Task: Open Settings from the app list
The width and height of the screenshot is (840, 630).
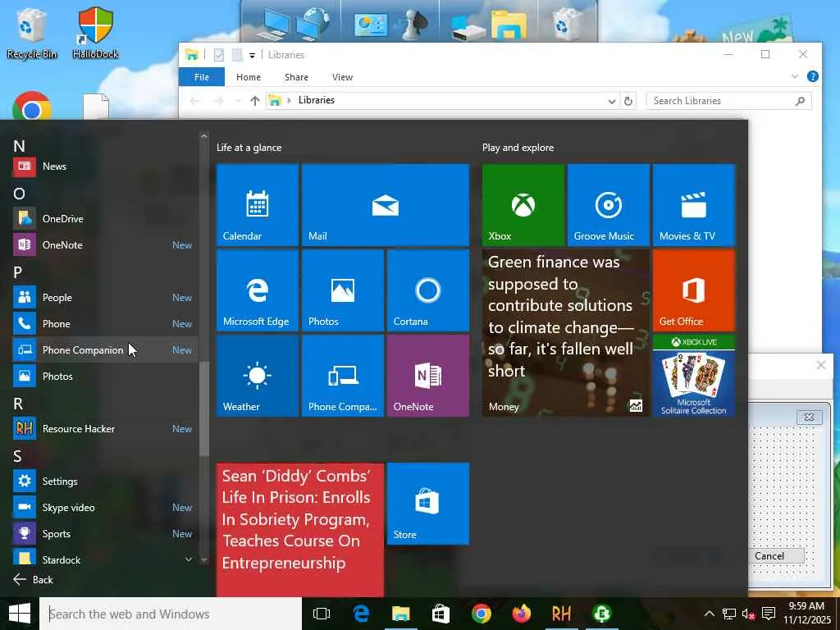Action: [105, 481]
